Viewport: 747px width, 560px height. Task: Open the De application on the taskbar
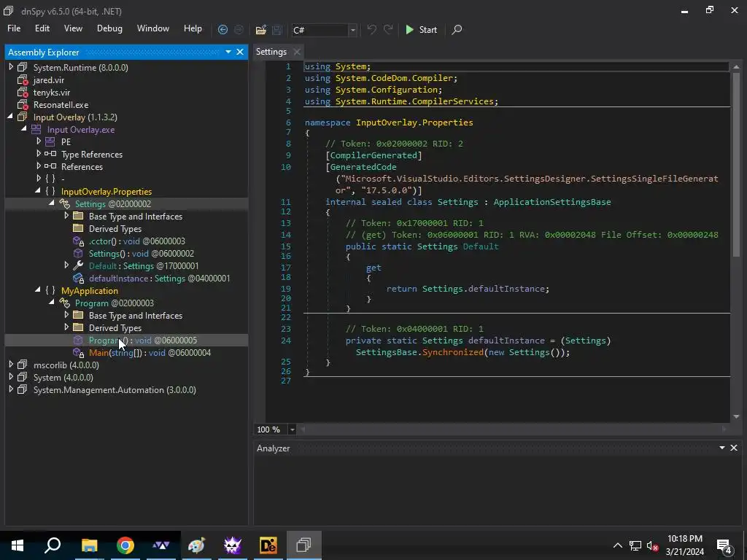pos(268,545)
